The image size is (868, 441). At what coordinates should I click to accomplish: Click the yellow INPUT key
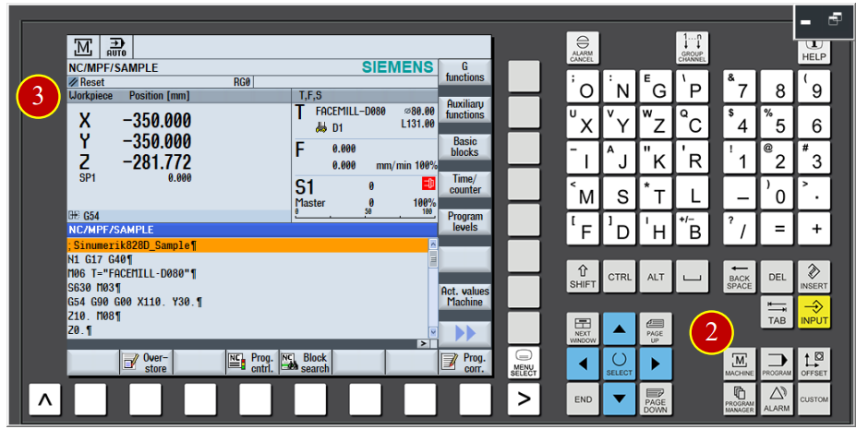point(814,312)
